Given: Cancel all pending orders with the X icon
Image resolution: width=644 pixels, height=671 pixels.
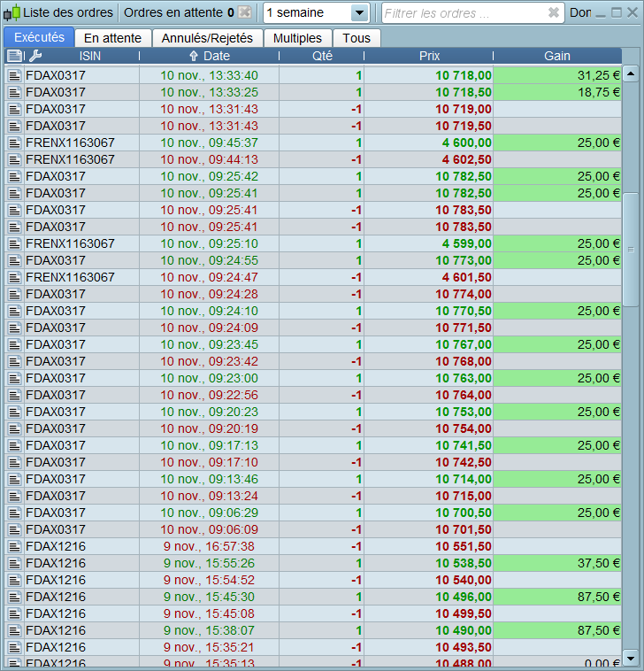Looking at the screenshot, I should (245, 12).
